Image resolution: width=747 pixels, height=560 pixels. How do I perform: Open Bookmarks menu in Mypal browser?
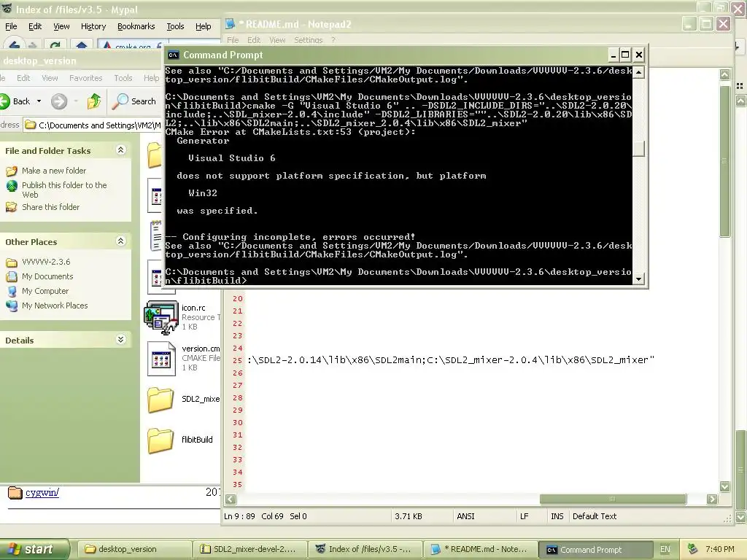point(136,26)
